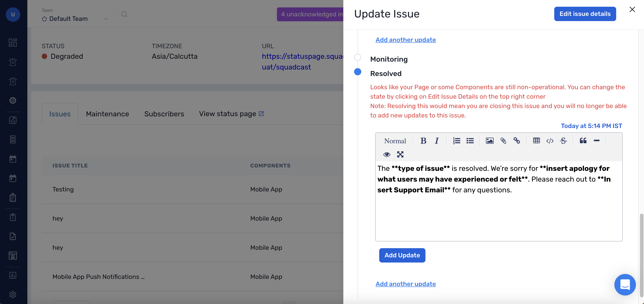Expand the Default Team selector
Screen dimensions: 644x304
pos(74,19)
